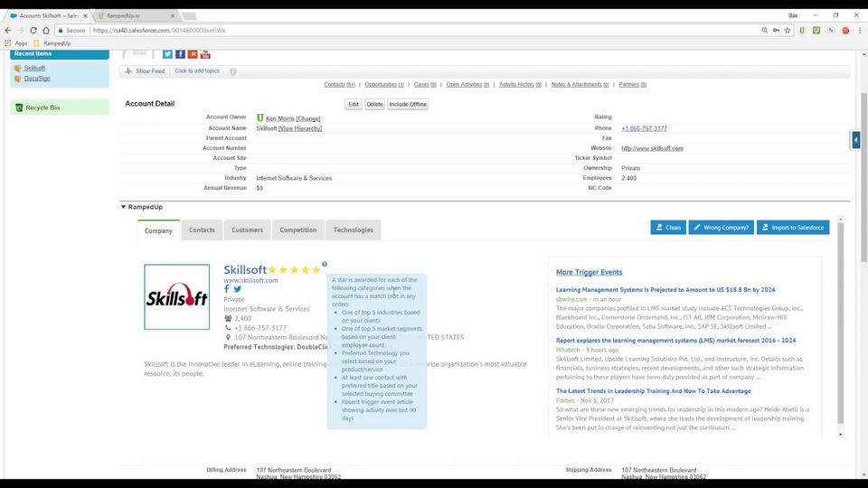Click Import to Salesforce button

[x=793, y=228]
